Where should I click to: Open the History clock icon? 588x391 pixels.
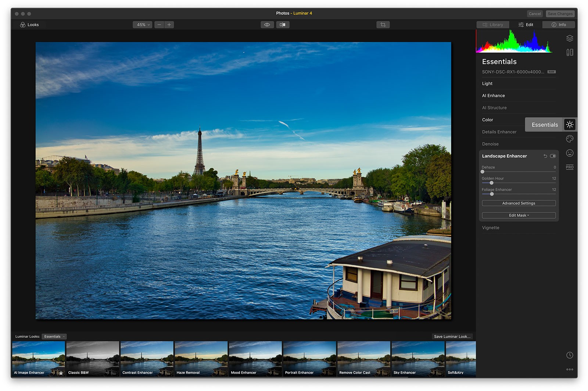tap(570, 355)
